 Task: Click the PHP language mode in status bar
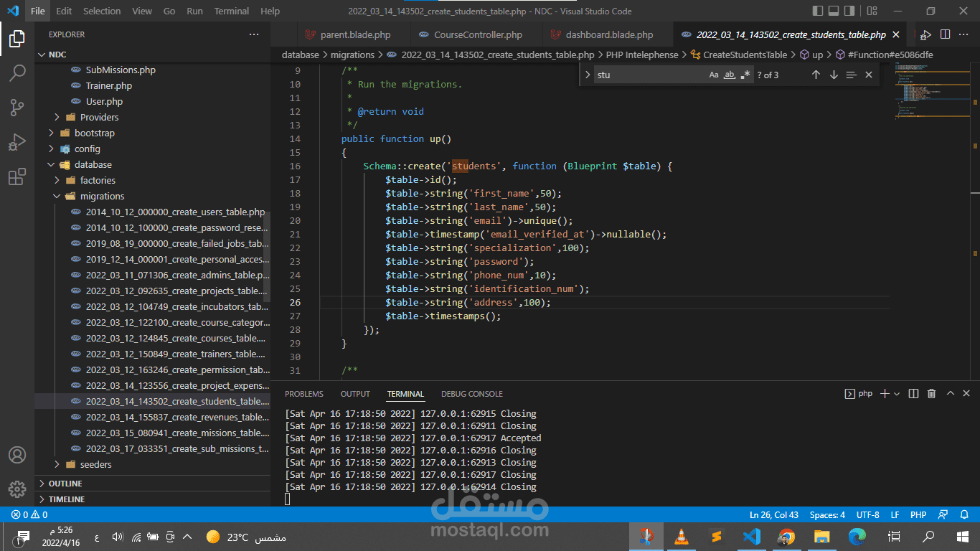[x=918, y=514]
